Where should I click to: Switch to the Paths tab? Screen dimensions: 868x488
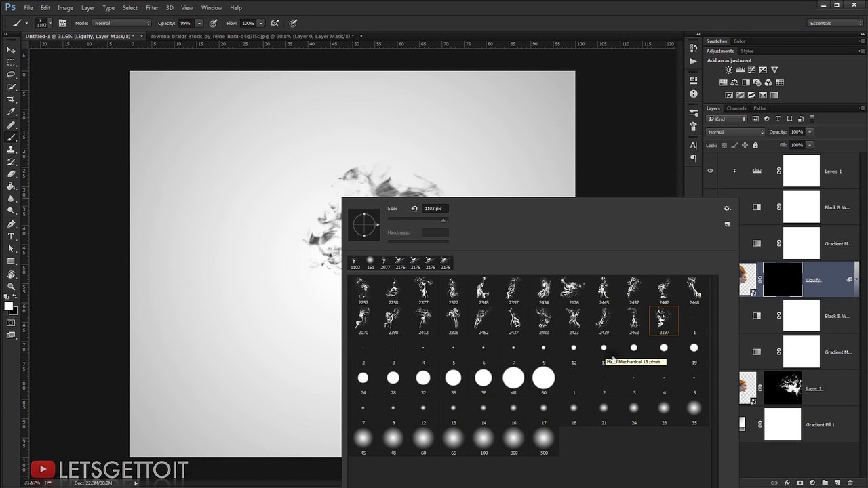(759, 108)
